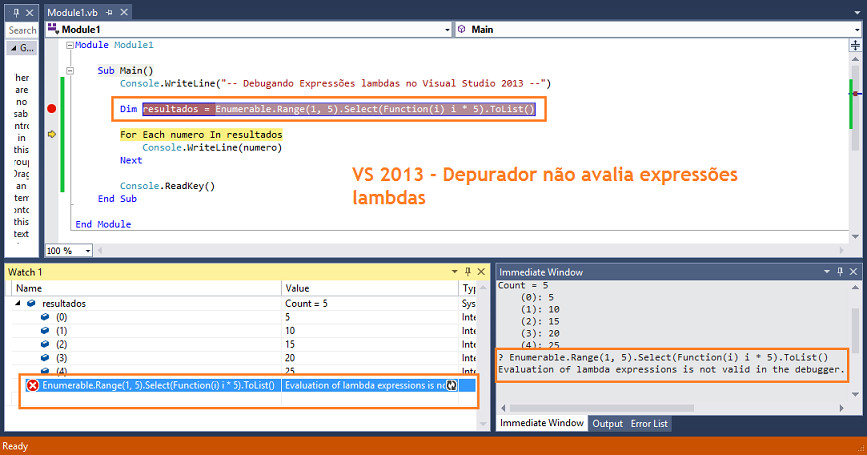
Task: Click the yellow current-statement arrow in margin
Action: click(x=52, y=134)
